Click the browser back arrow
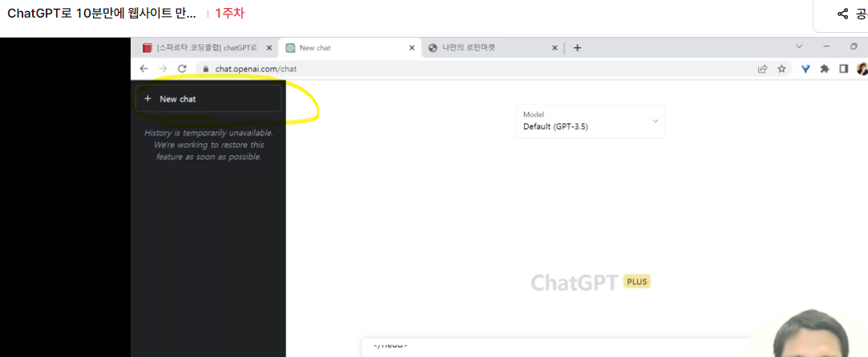Viewport: 868px width, 357px height. click(x=144, y=69)
